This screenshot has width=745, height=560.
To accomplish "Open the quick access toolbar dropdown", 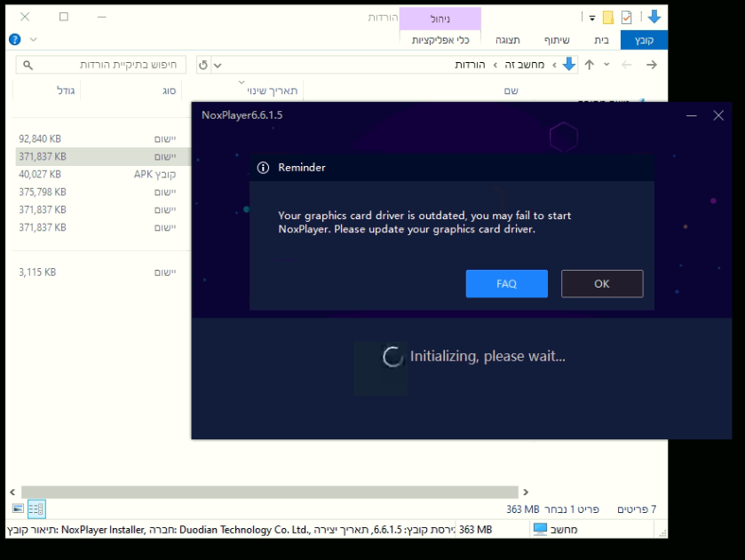I will point(592,18).
